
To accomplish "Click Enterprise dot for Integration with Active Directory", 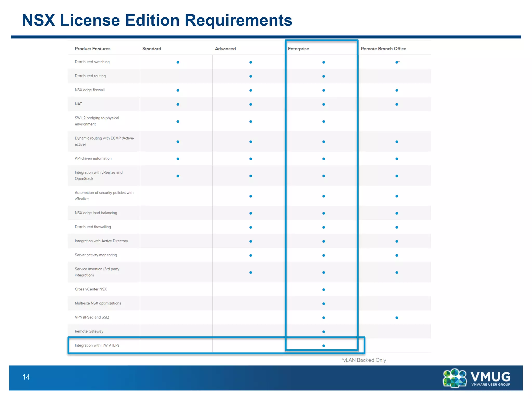I will tap(324, 242).
